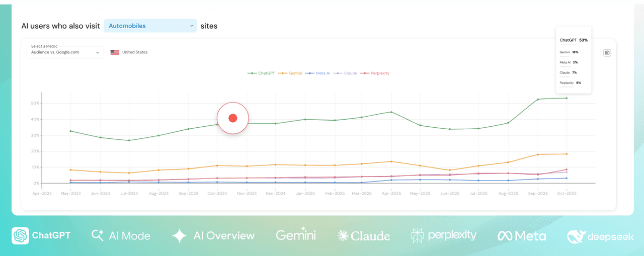Click the Gemini data point at May-2024

tap(70, 170)
